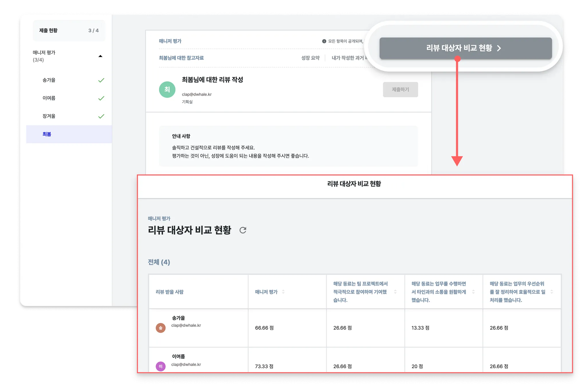Click the 전체 (4) label
This screenshot has width=588, height=387.
coord(159,262)
